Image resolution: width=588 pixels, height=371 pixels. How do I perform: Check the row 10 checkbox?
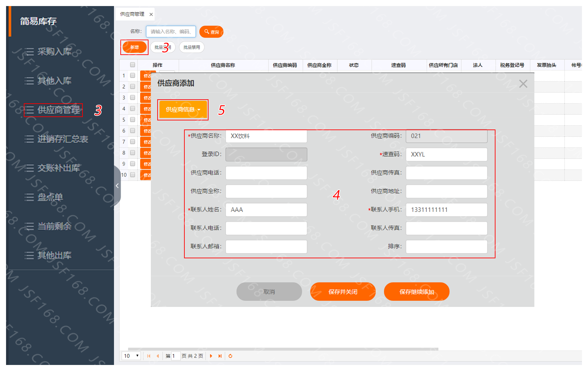tap(132, 175)
